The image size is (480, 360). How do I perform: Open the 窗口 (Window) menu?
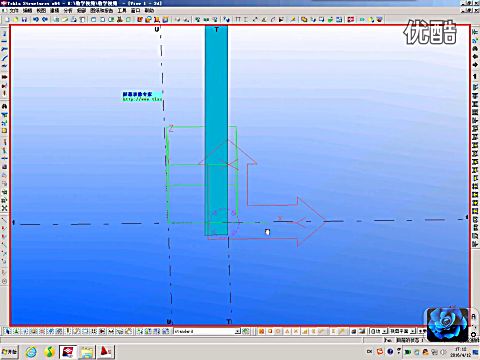(x=135, y=11)
